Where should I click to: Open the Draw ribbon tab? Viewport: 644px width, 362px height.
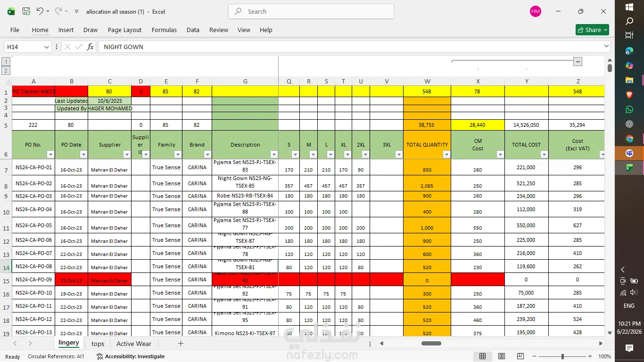(91, 30)
